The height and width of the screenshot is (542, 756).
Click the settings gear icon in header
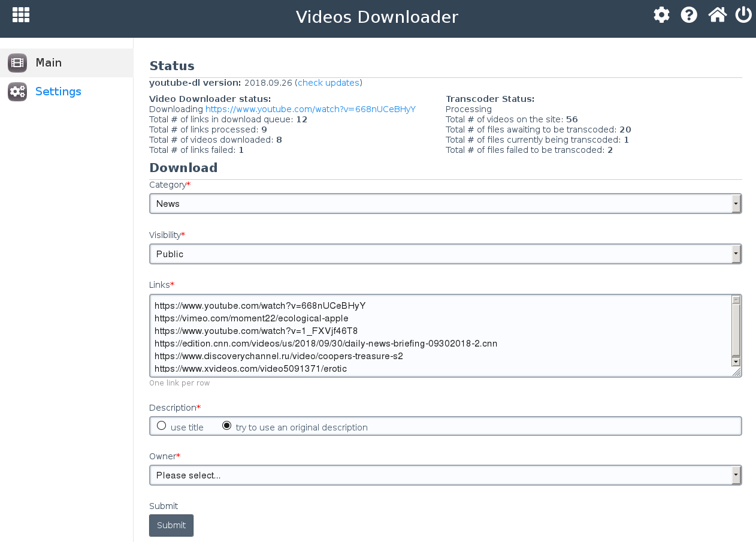pyautogui.click(x=661, y=15)
